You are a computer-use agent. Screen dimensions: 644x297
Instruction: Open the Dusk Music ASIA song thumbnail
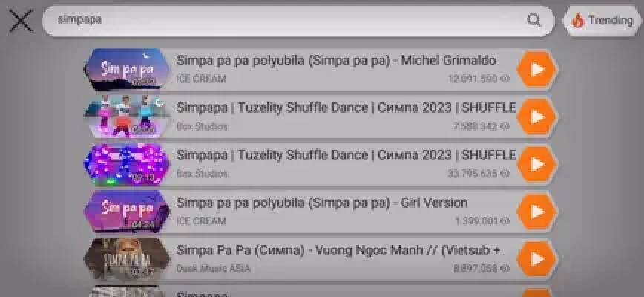coord(128,259)
